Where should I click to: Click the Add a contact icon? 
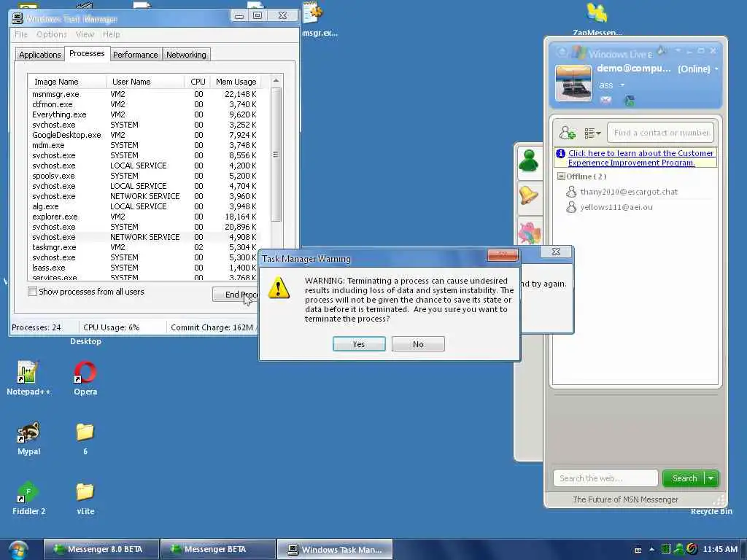[x=567, y=133]
